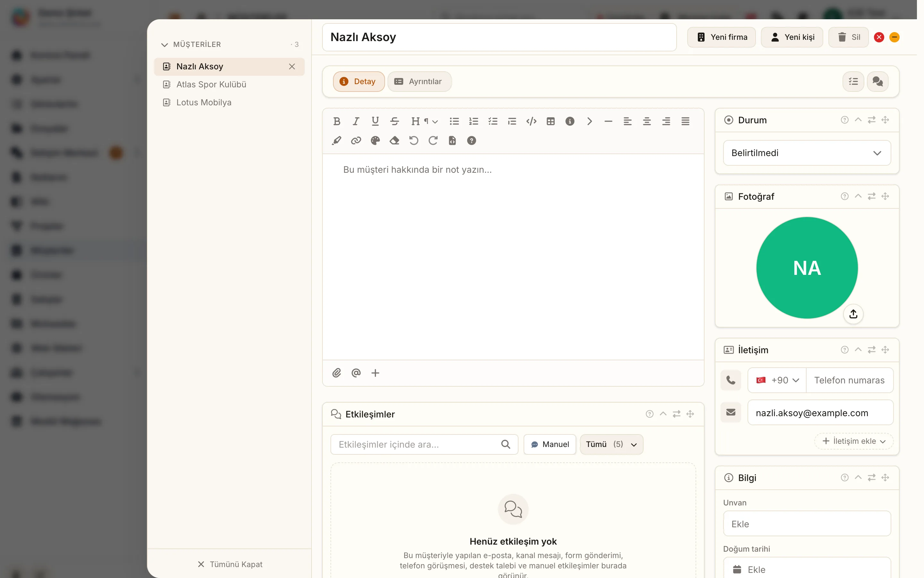Open the Tümü (5) interactions filter

[x=611, y=444]
